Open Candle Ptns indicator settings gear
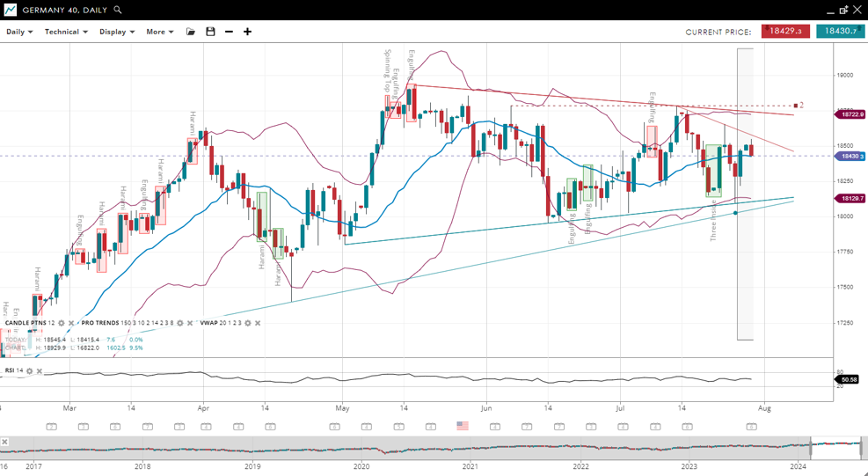Screen dimensions: 868x476 coord(61,324)
